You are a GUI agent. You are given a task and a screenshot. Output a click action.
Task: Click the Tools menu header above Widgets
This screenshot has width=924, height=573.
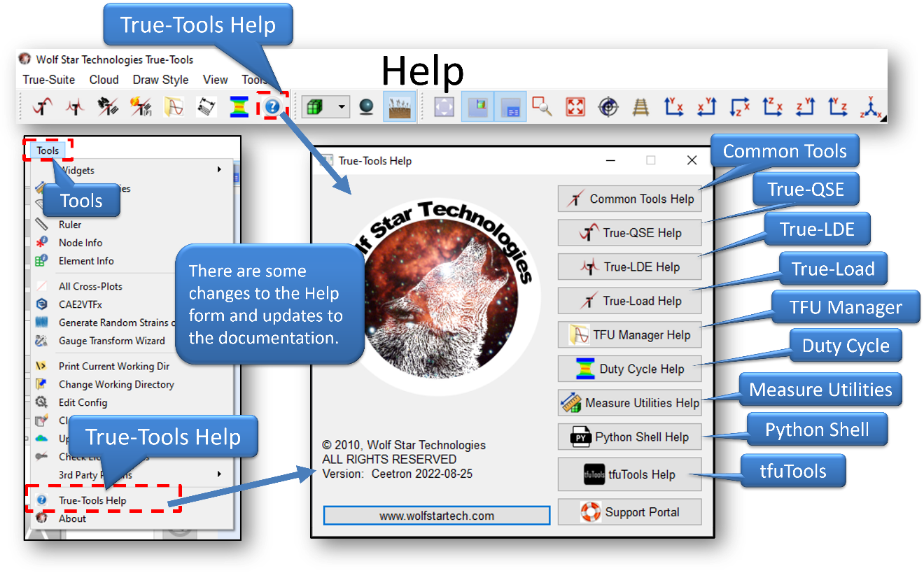[x=48, y=150]
